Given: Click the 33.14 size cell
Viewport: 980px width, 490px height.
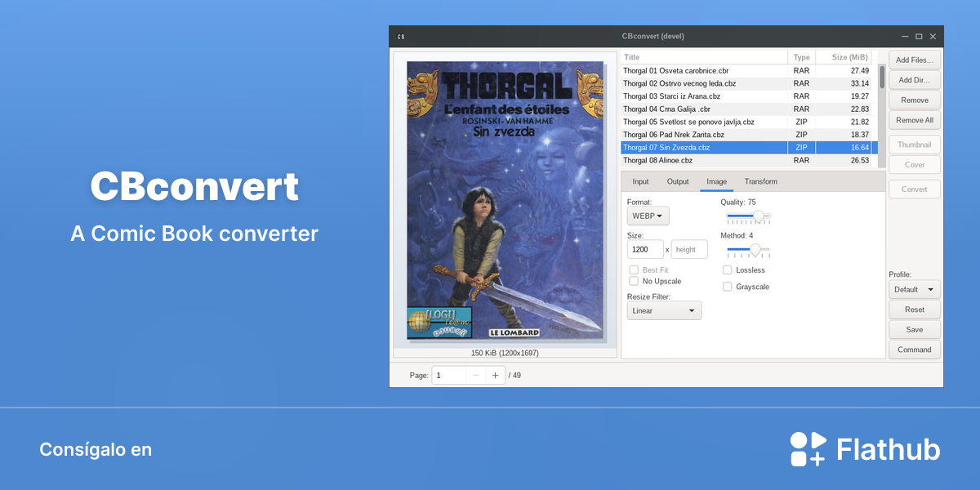Looking at the screenshot, I should 859,83.
